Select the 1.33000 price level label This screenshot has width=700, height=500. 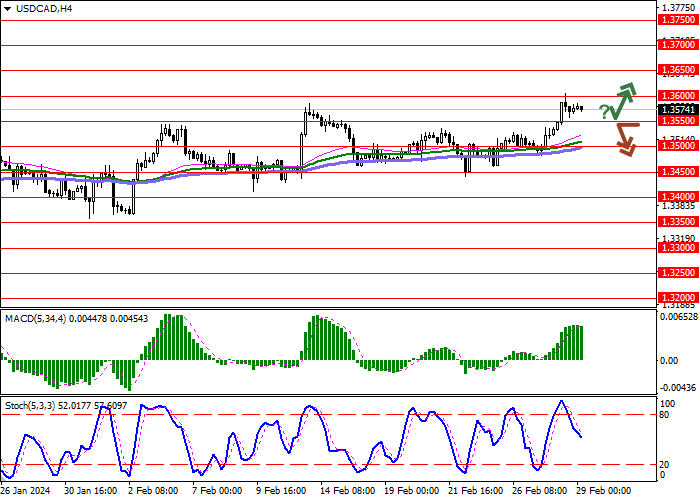tap(679, 247)
